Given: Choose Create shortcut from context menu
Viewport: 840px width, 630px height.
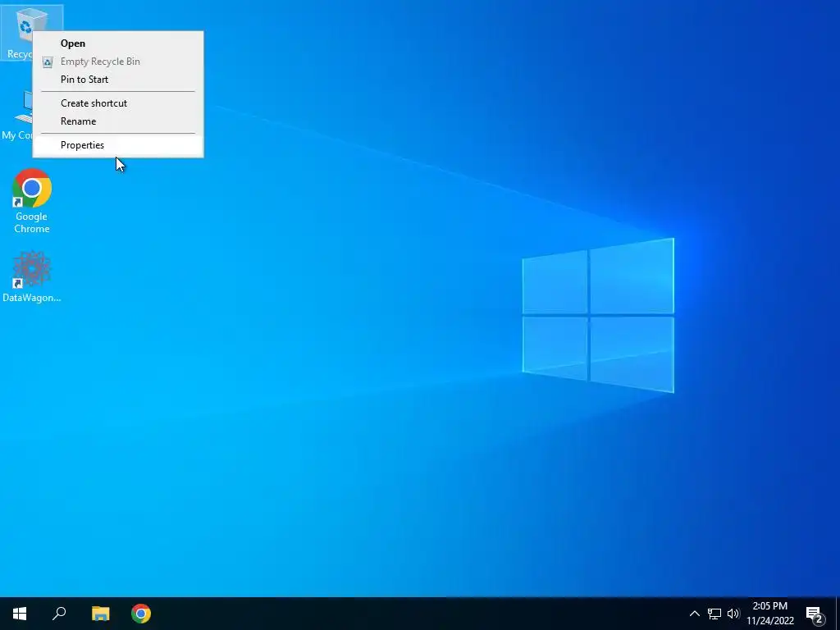Looking at the screenshot, I should pyautogui.click(x=118, y=103).
